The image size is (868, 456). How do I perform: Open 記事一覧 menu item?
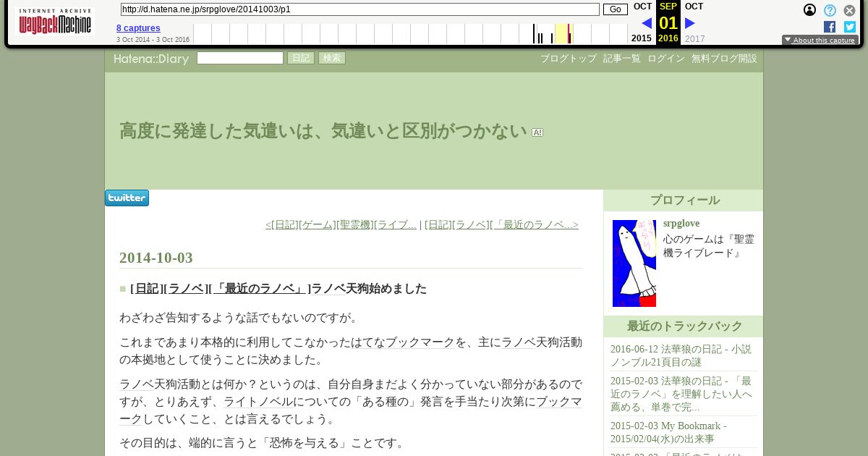(x=622, y=59)
